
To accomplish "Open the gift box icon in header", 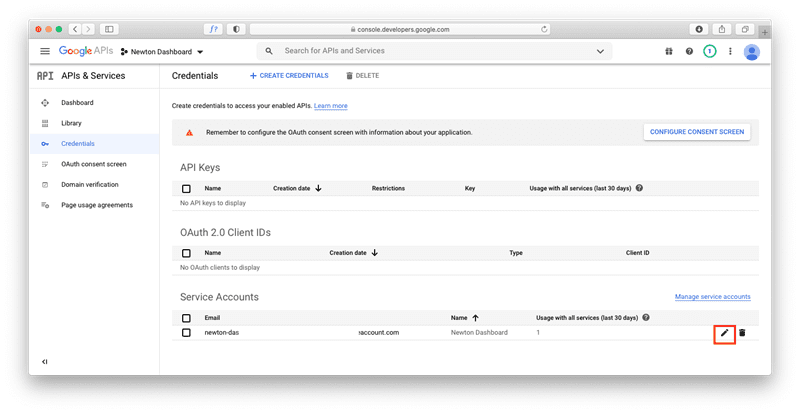I will [669, 51].
